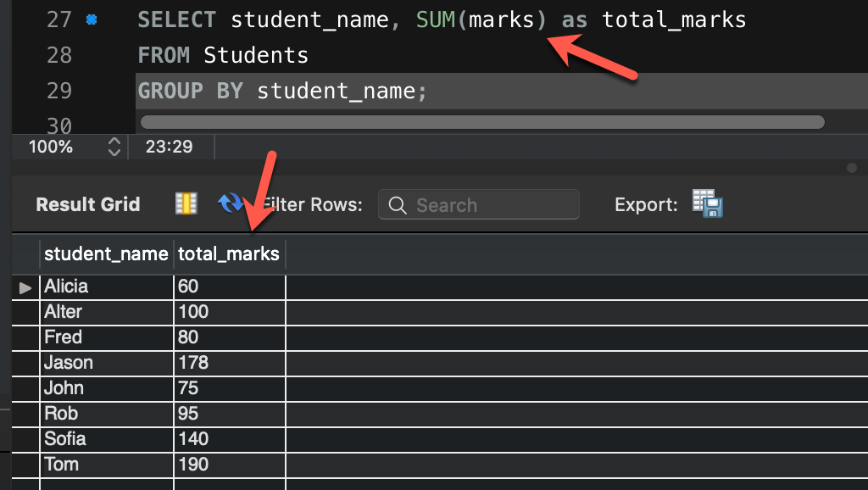Click the downward chevron of the zoom stepper
868x490 pixels.
tap(114, 151)
